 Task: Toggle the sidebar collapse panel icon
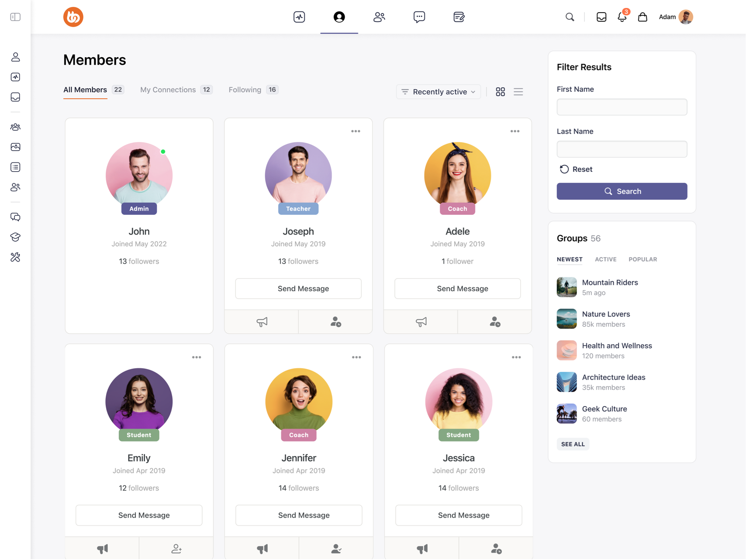[15, 17]
